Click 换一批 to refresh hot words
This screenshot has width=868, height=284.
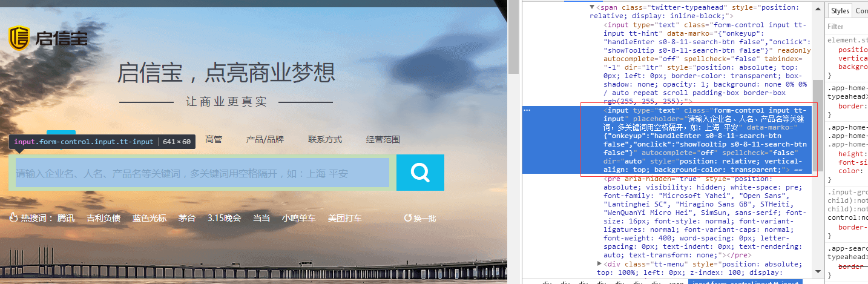pyautogui.click(x=425, y=218)
